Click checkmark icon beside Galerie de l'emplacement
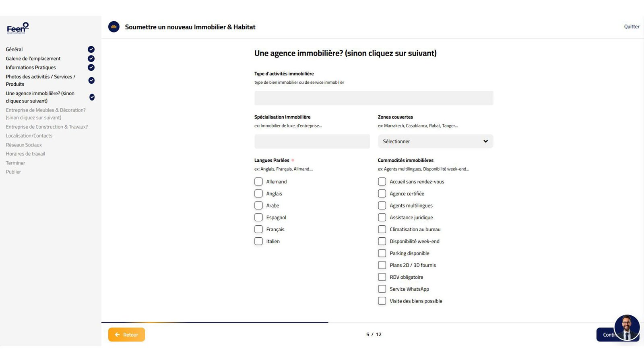644x362 pixels. (x=91, y=59)
